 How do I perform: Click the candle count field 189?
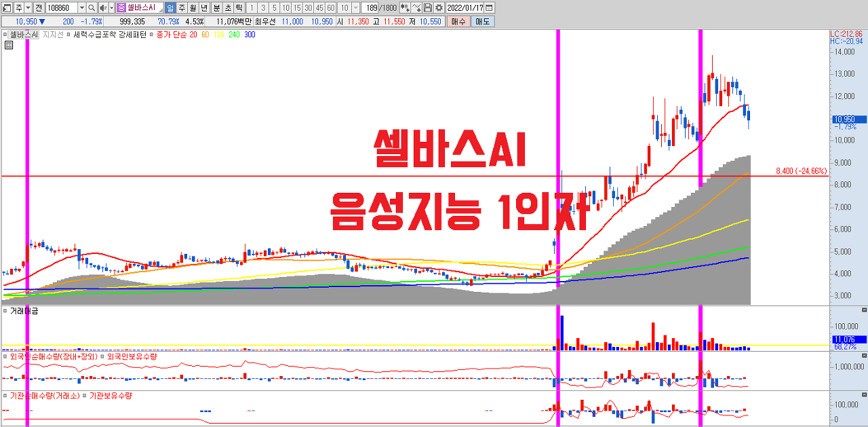click(370, 8)
